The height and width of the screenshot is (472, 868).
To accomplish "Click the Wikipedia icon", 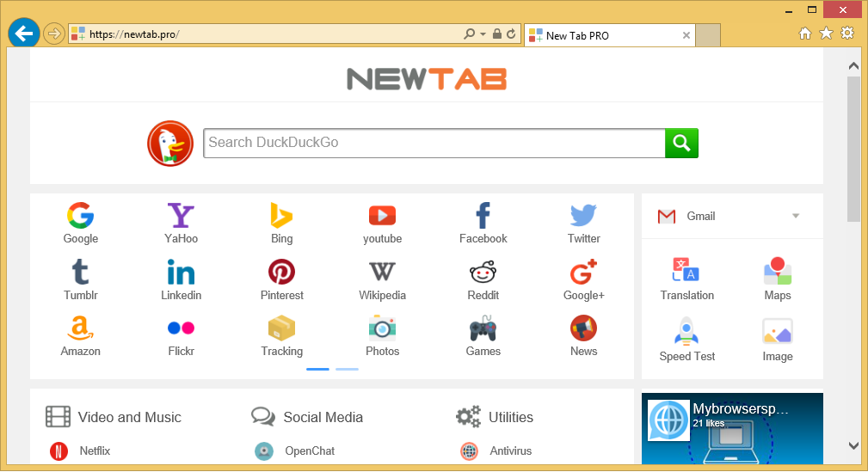I will [382, 273].
